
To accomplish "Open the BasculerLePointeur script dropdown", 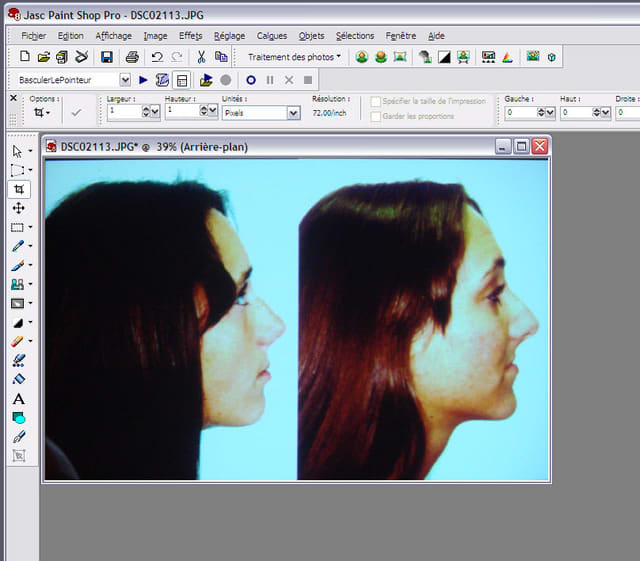I will click(125, 80).
